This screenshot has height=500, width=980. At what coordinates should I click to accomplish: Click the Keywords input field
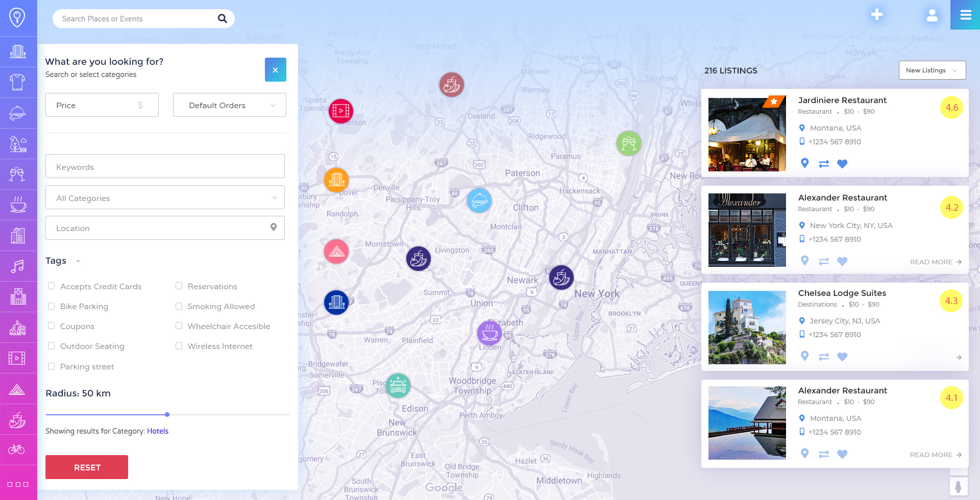coord(165,166)
